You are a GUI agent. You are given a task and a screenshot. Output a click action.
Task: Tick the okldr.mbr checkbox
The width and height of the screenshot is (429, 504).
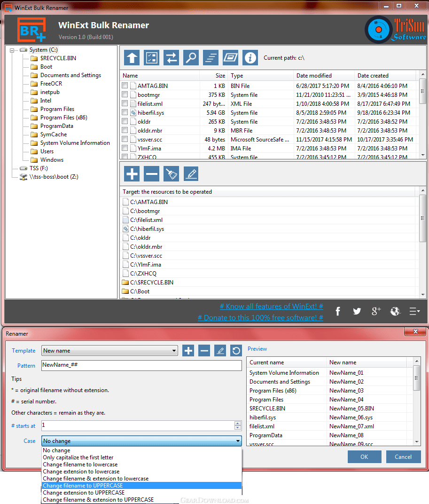(x=125, y=130)
